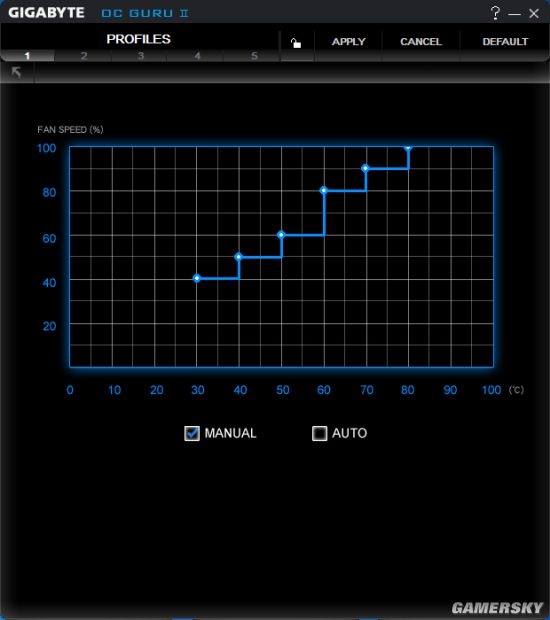
Task: Click the back arrow icon below profiles
Action: (16, 72)
